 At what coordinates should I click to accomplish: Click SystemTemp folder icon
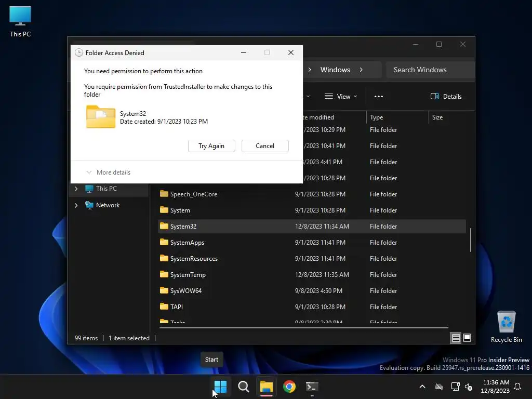tap(164, 274)
